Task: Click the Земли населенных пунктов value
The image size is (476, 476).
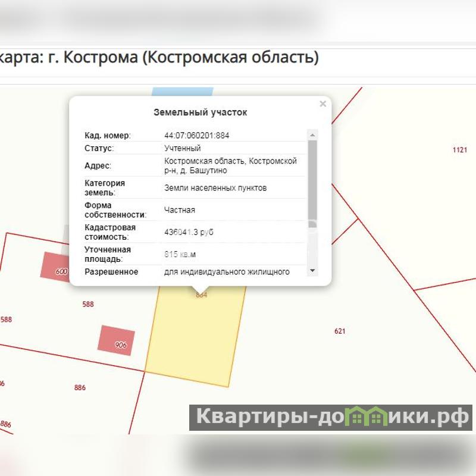Action: click(x=215, y=188)
